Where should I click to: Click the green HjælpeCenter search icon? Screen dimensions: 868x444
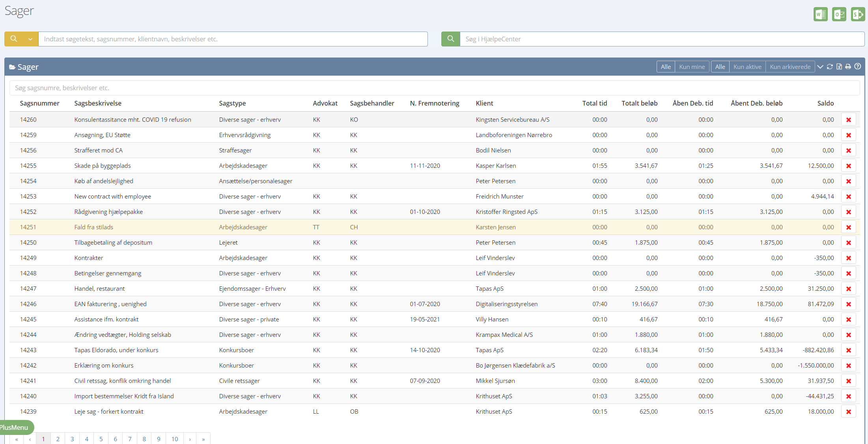pos(450,39)
